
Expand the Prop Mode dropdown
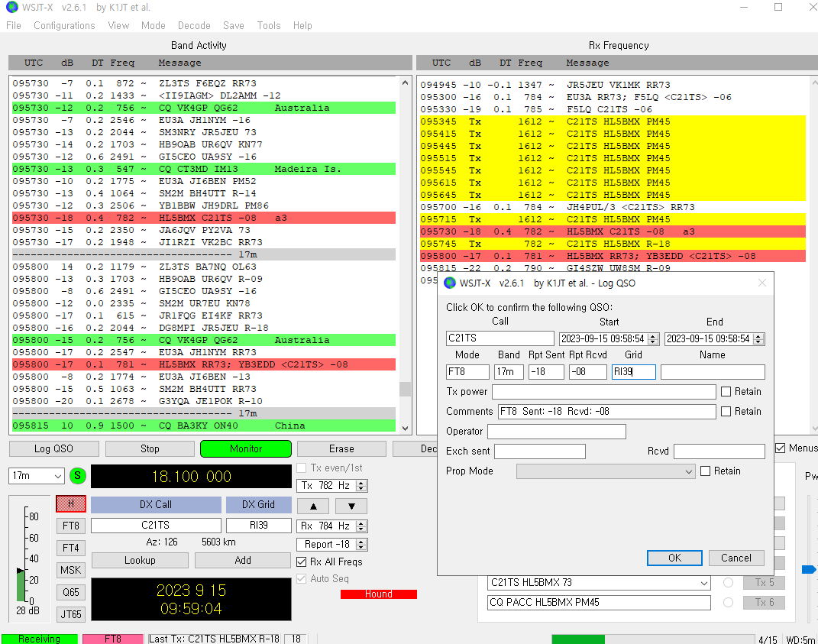pos(605,471)
